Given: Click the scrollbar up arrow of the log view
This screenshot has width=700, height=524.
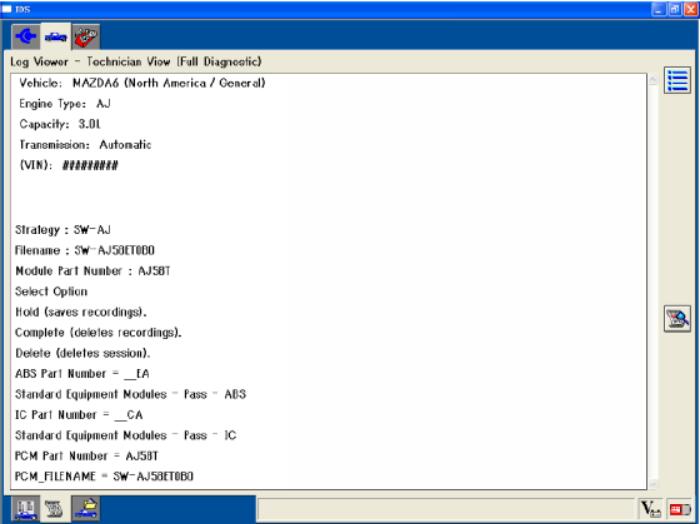Looking at the screenshot, I should pos(653,79).
